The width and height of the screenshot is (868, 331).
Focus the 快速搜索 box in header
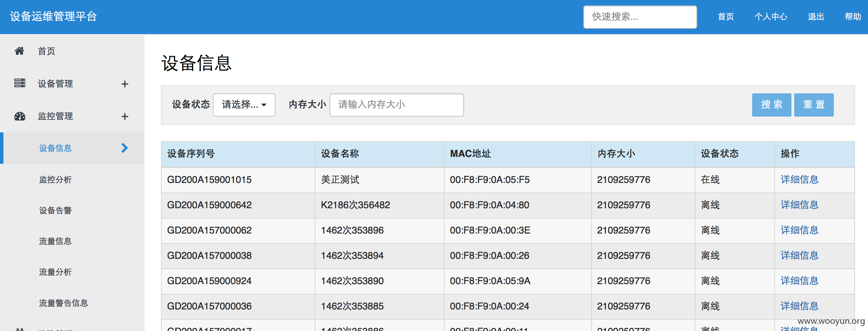pyautogui.click(x=640, y=17)
